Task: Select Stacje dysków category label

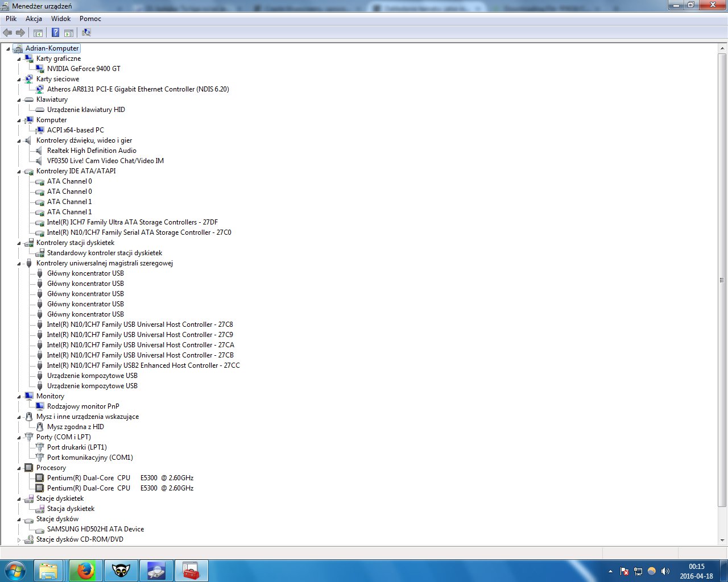Action: (57, 519)
